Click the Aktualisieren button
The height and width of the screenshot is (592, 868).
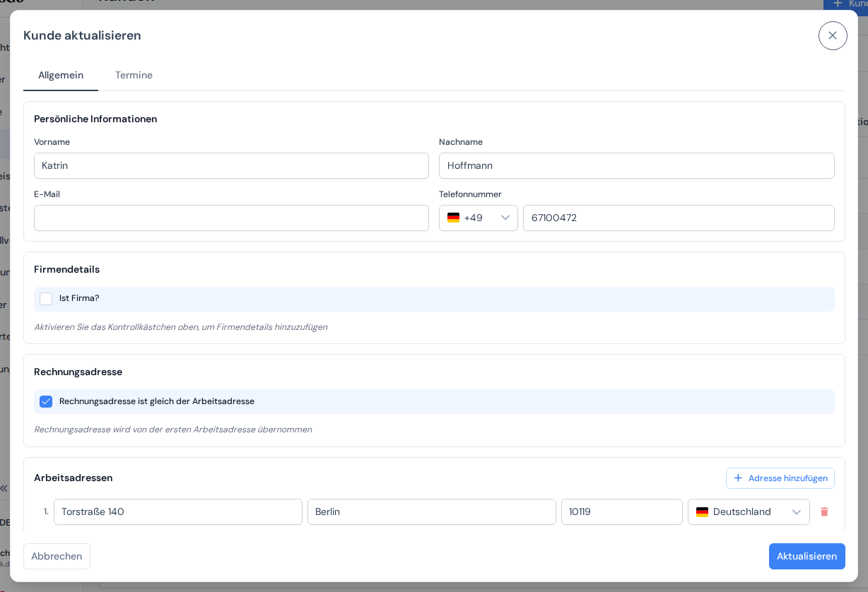point(807,556)
